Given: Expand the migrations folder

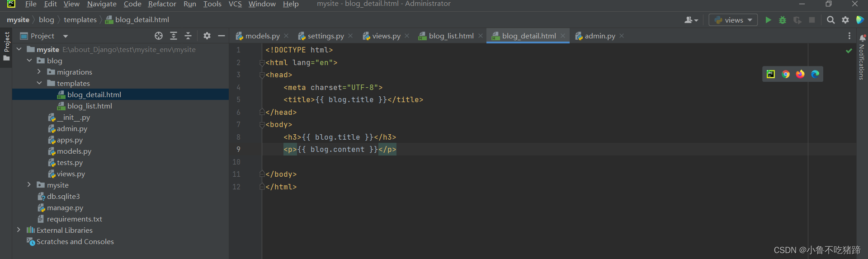Looking at the screenshot, I should coord(39,72).
